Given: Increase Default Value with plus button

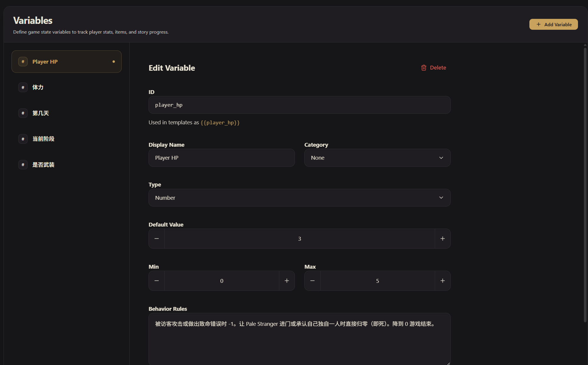Looking at the screenshot, I should pyautogui.click(x=442, y=239).
